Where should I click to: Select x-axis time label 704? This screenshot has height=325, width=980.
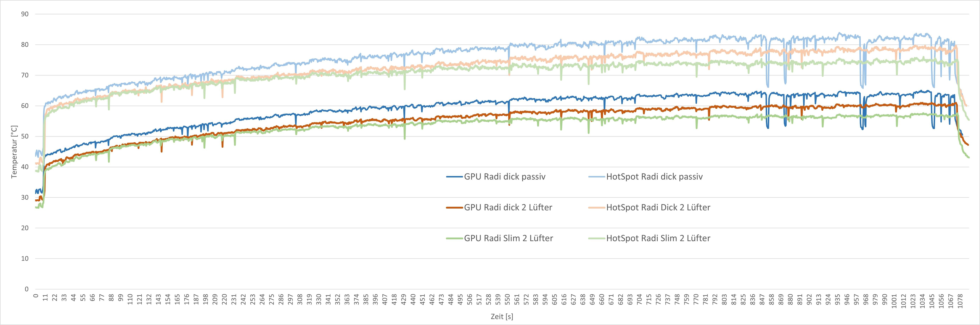click(639, 299)
